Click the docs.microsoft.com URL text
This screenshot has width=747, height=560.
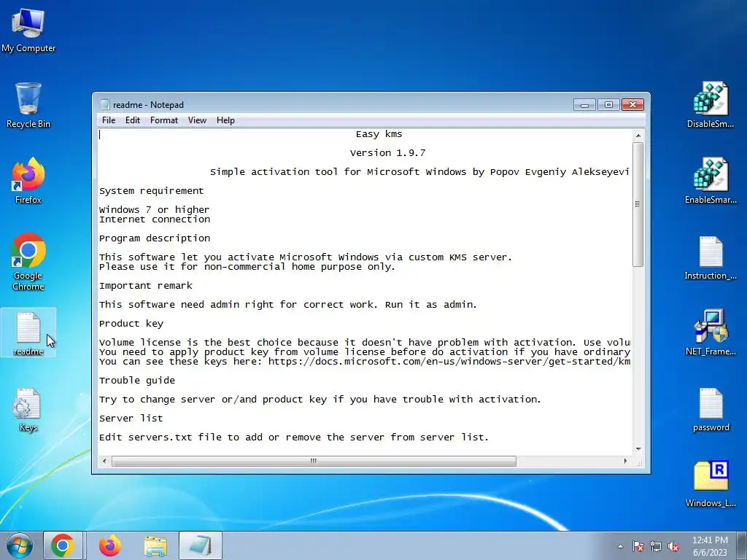tap(449, 362)
